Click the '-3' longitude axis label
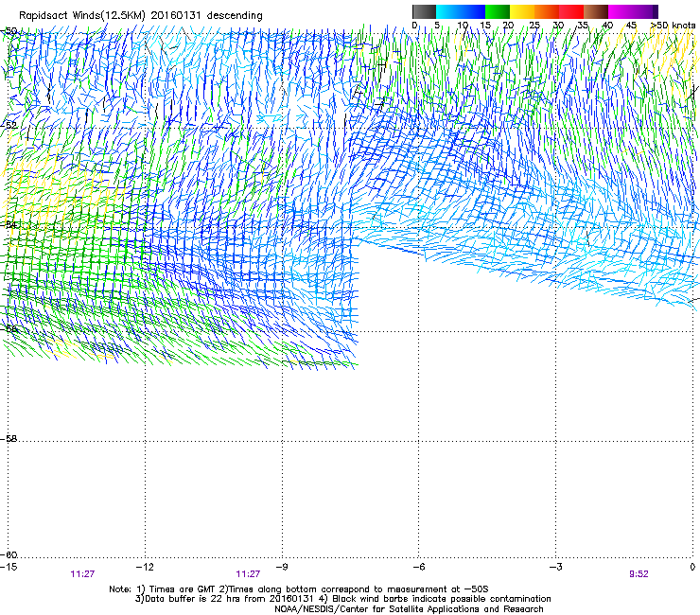Image resolution: width=700 pixels, height=615 pixels. (x=555, y=567)
